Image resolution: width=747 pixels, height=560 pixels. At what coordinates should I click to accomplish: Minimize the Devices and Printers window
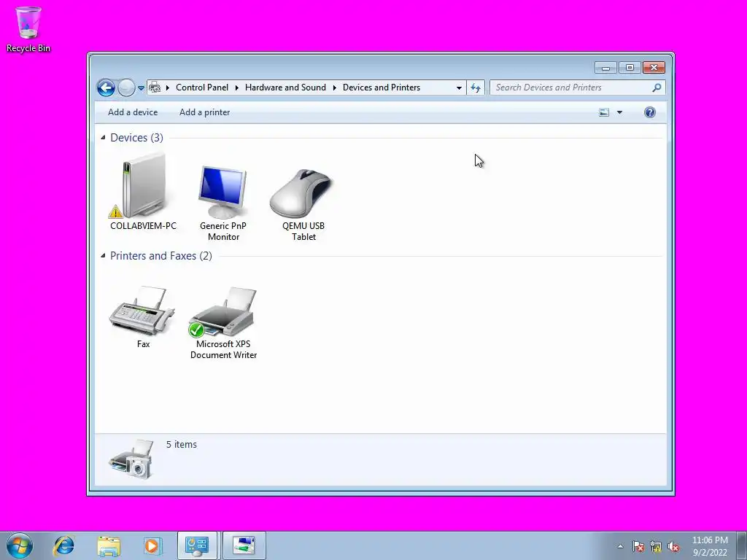(x=605, y=68)
